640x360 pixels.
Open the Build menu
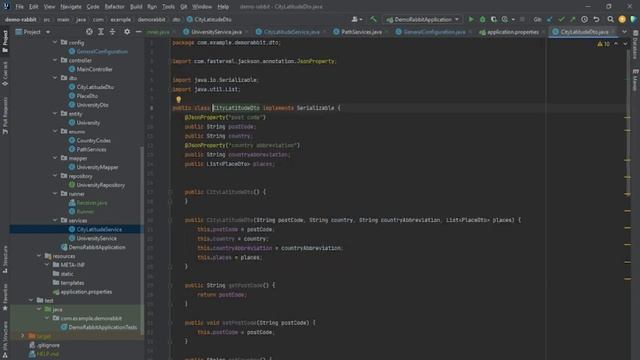tap(136, 7)
